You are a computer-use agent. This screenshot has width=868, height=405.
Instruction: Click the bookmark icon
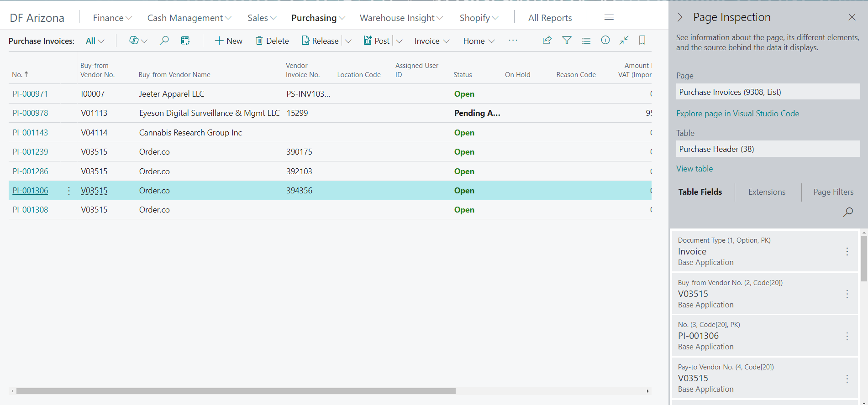[642, 40]
